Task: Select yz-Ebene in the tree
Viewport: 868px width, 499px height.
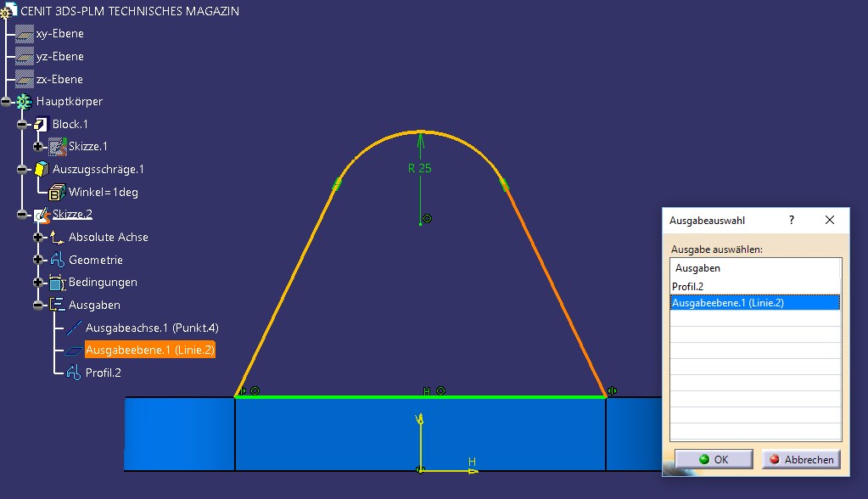Action: [59, 57]
